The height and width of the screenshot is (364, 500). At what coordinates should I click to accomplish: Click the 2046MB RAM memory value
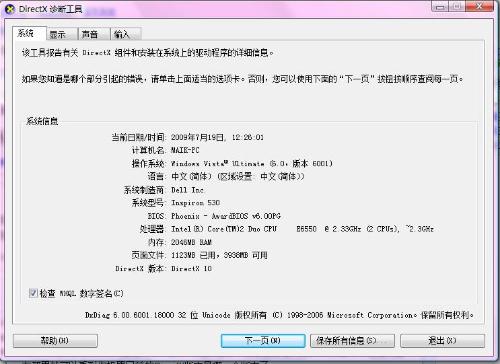(x=191, y=242)
